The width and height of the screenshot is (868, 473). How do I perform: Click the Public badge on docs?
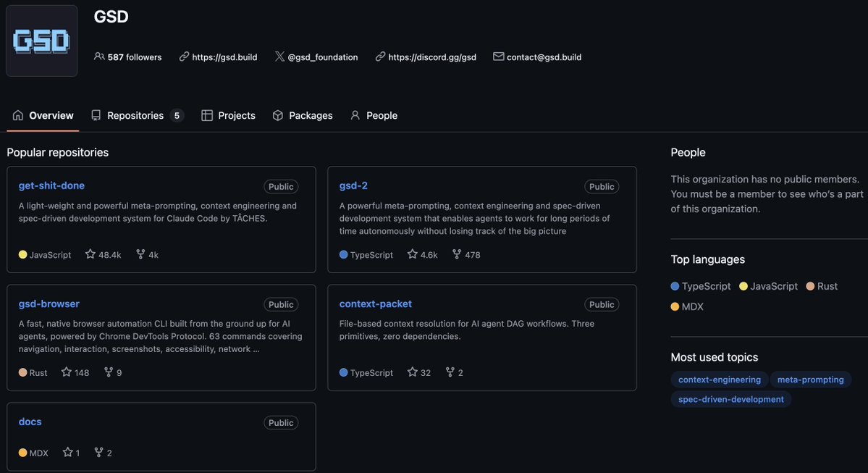click(x=281, y=422)
